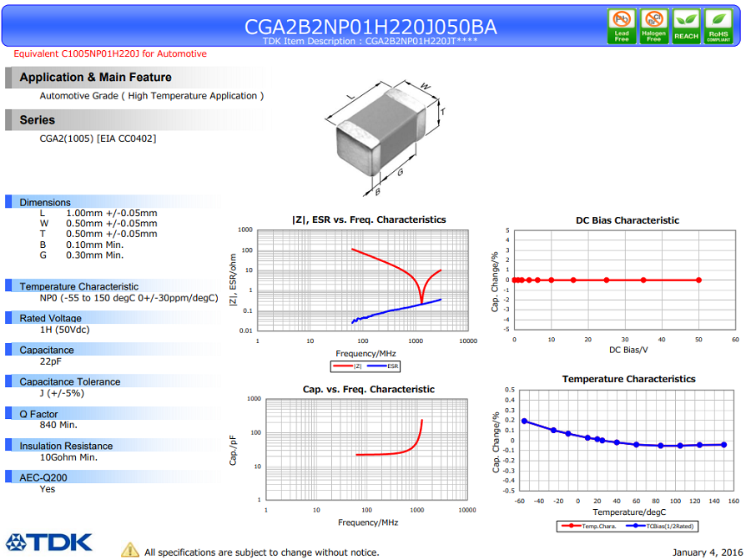Click the DC Bias/V axis label
This screenshot has height=560, width=751.
tap(628, 350)
